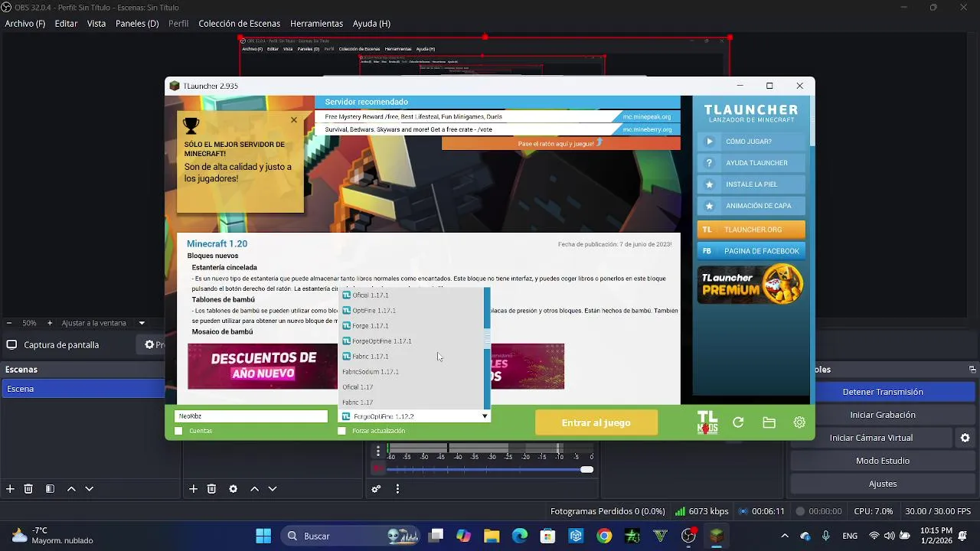Open the Paneles (D) menu
This screenshot has height=551, width=980.
coord(137,24)
